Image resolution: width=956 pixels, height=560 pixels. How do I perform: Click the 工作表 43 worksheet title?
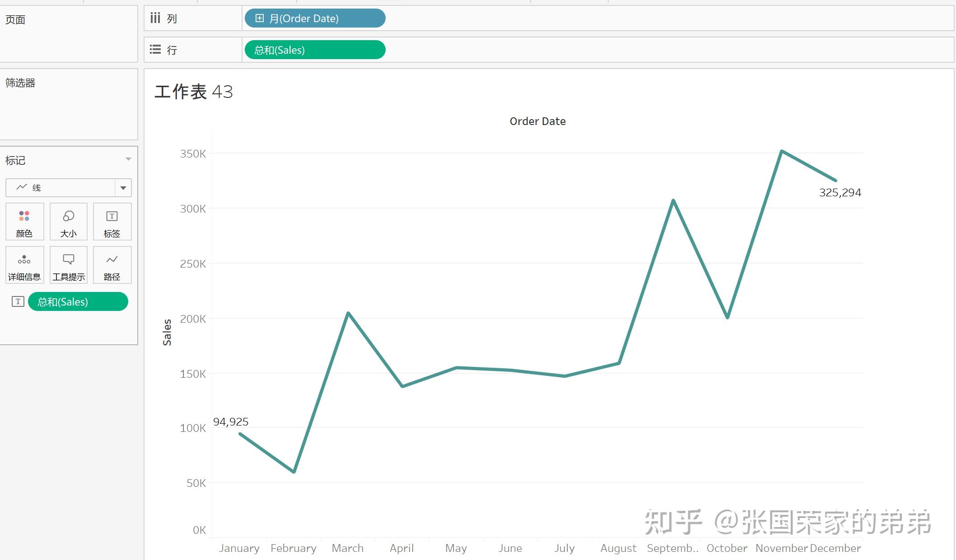[193, 92]
